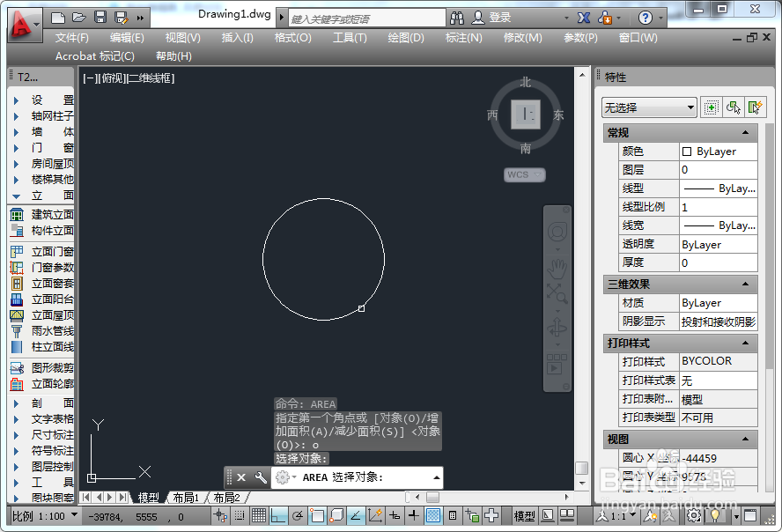Select 立面屋顶 tool
The width and height of the screenshot is (782, 532).
pos(41,315)
